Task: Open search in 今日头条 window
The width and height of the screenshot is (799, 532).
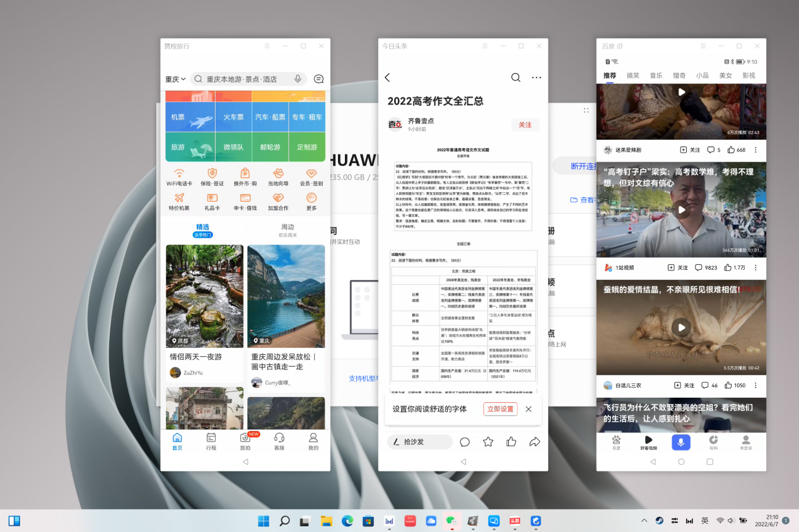Action: pos(515,78)
